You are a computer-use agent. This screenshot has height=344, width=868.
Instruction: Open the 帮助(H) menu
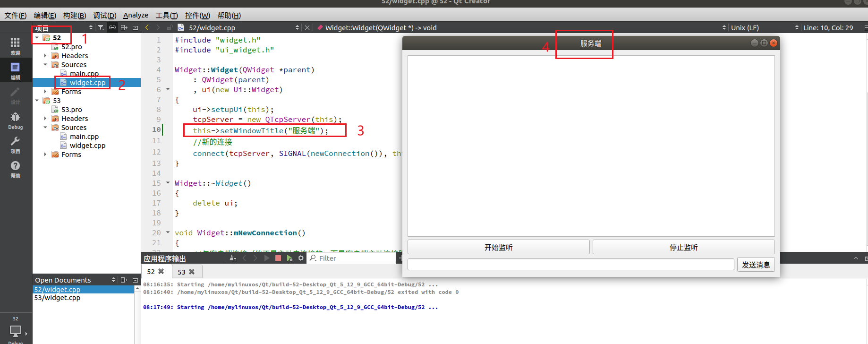pyautogui.click(x=229, y=15)
